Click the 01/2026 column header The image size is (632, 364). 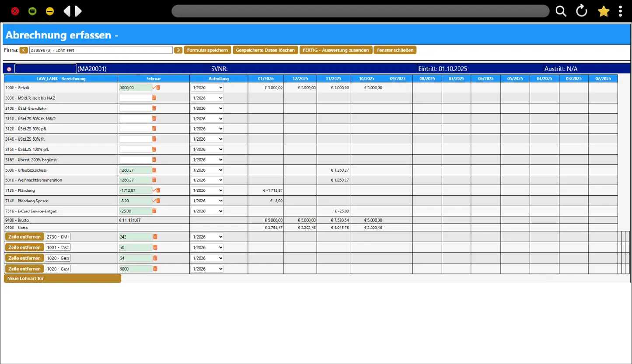[266, 79]
